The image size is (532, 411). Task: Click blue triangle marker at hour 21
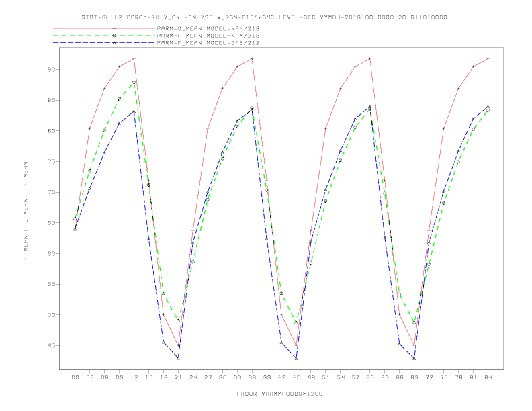coord(178,358)
